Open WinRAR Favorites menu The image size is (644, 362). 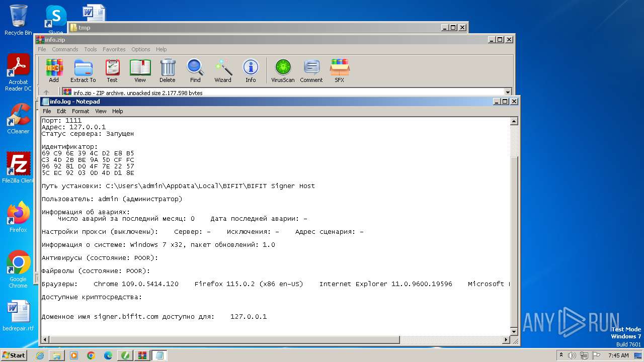(x=114, y=49)
